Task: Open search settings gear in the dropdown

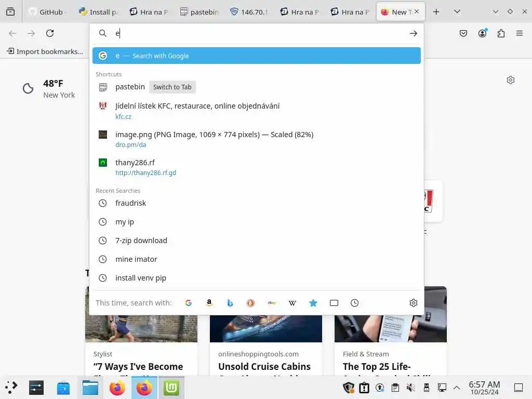Action: [x=413, y=303]
